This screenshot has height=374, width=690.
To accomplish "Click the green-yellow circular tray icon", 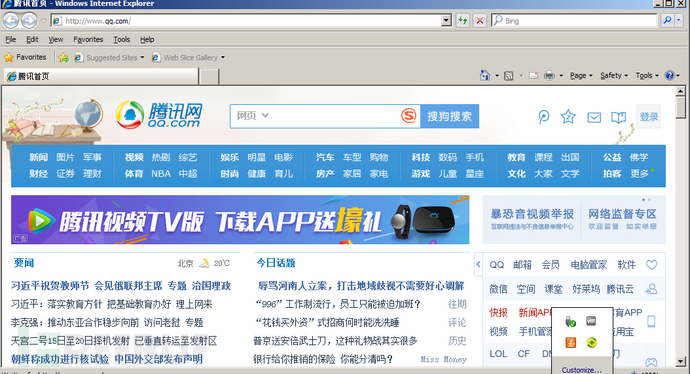I will pos(591,342).
